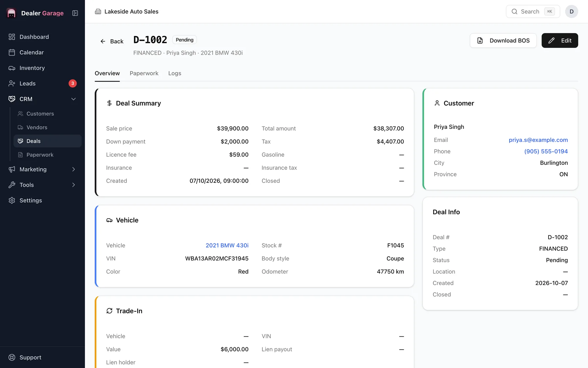Open Support at sidebar bottom
This screenshot has width=588, height=368.
pos(42,358)
